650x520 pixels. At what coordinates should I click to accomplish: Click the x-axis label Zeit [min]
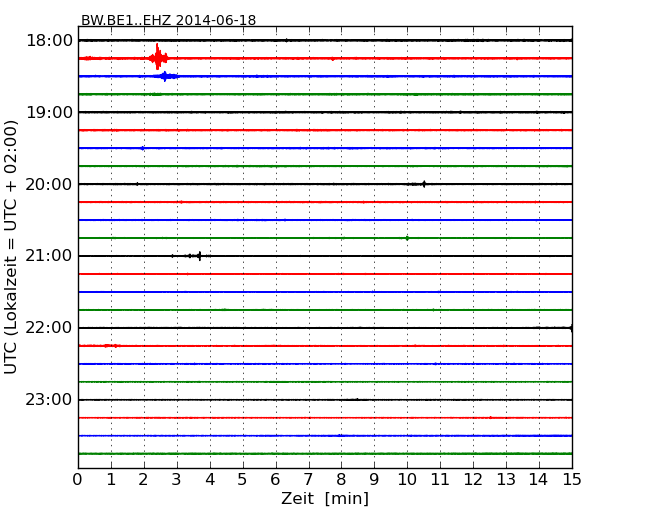click(325, 498)
